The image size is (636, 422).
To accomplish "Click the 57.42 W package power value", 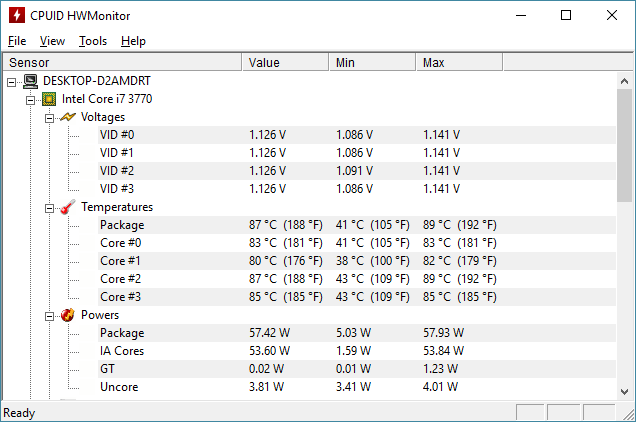I will pos(269,333).
